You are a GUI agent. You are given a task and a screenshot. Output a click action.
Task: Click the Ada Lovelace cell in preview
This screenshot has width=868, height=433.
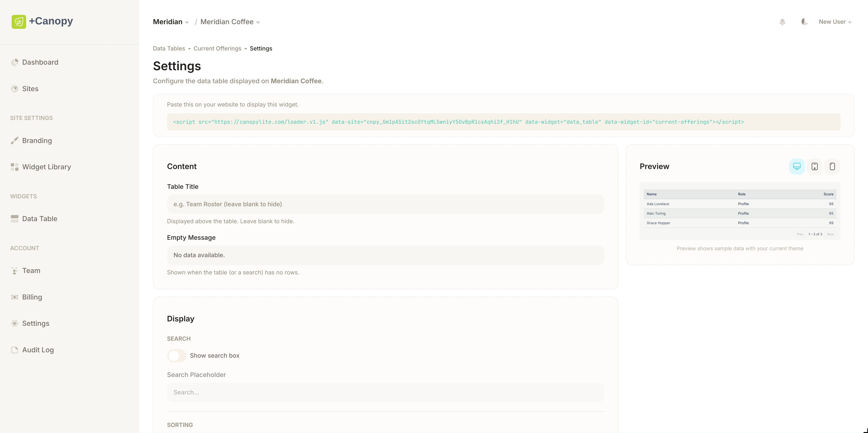[658, 204]
